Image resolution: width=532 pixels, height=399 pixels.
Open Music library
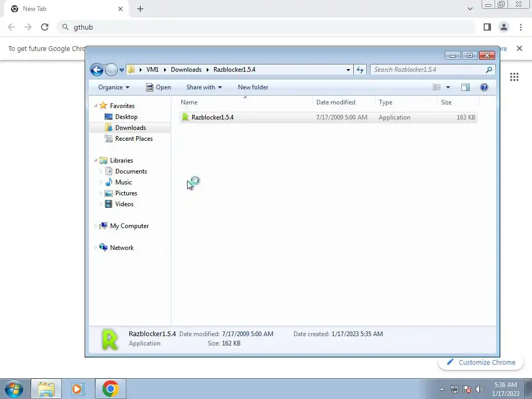(x=124, y=182)
